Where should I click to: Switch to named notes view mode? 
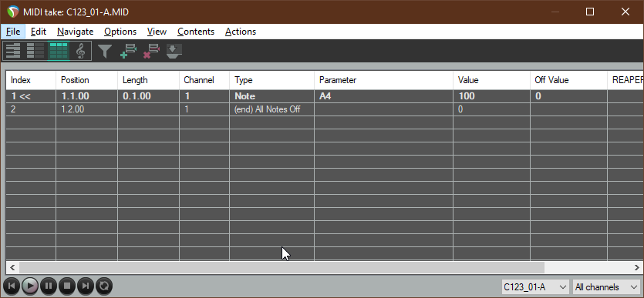coord(35,51)
